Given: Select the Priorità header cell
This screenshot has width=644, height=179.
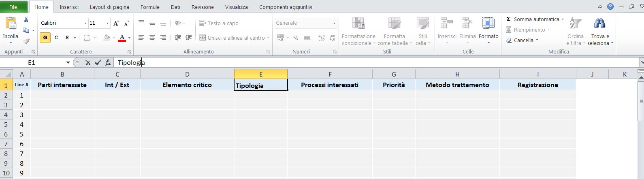Looking at the screenshot, I should (394, 85).
